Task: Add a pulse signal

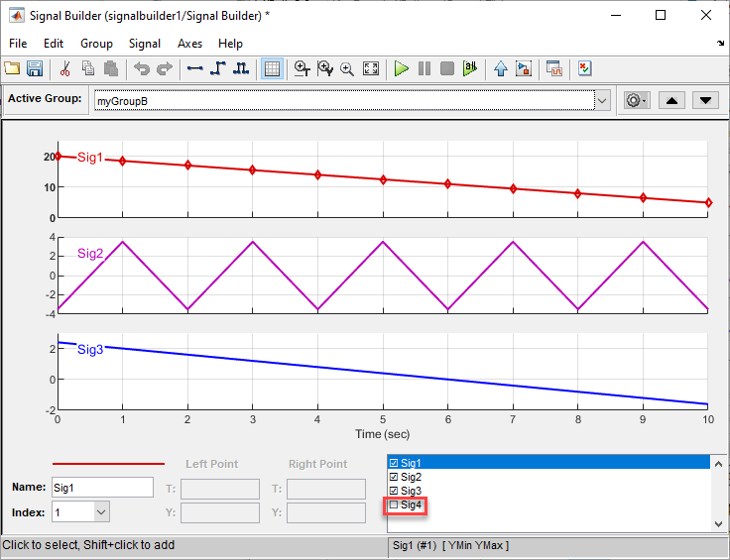Action: coord(240,68)
